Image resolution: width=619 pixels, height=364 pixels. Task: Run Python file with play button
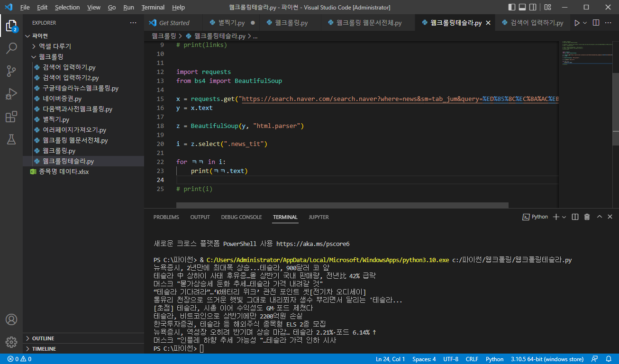coord(577,23)
